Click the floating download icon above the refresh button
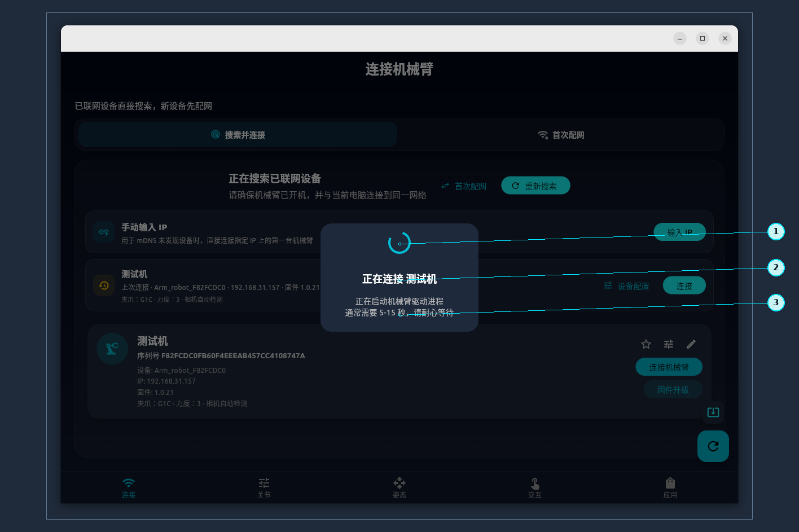Screen dimensions: 799x532 [713, 412]
